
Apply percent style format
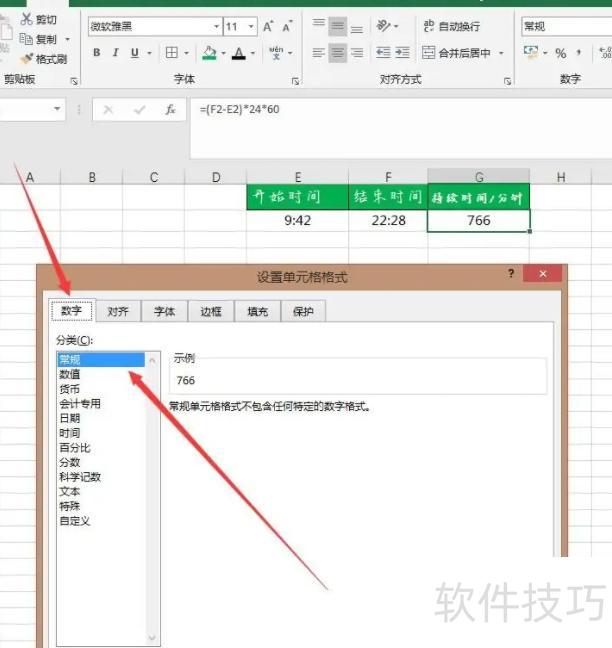point(561,53)
